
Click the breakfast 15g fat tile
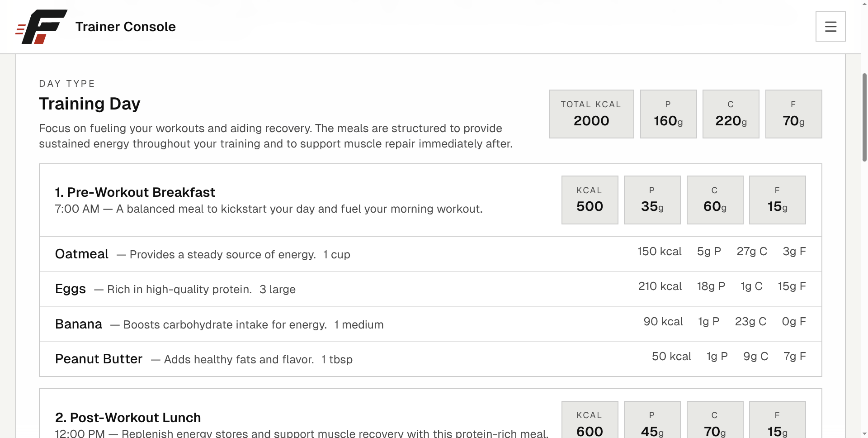(x=777, y=200)
